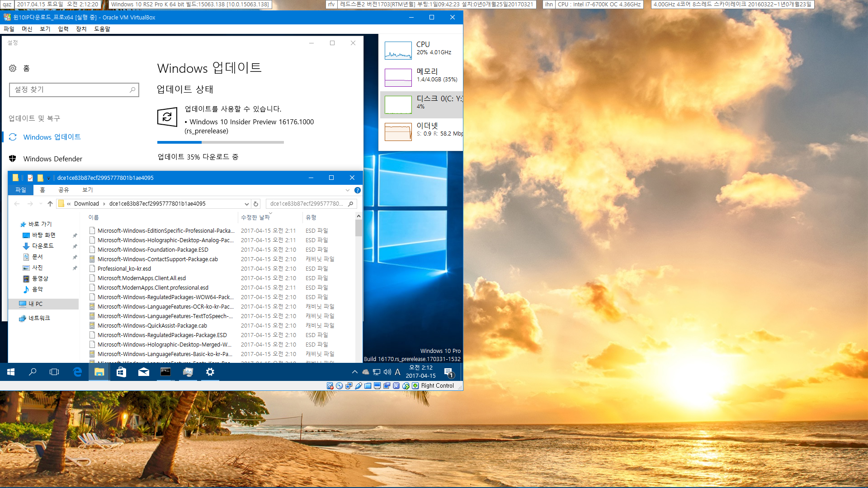This screenshot has width=868, height=488.
Task: Open the Explorer address bar history dropdown
Action: point(247,204)
